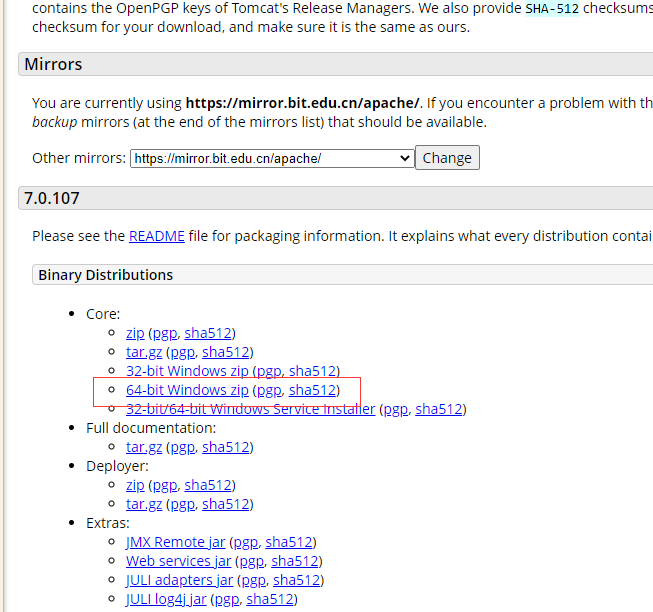Click the 'Full documentation:' list label
This screenshot has width=653, height=612.
(151, 428)
